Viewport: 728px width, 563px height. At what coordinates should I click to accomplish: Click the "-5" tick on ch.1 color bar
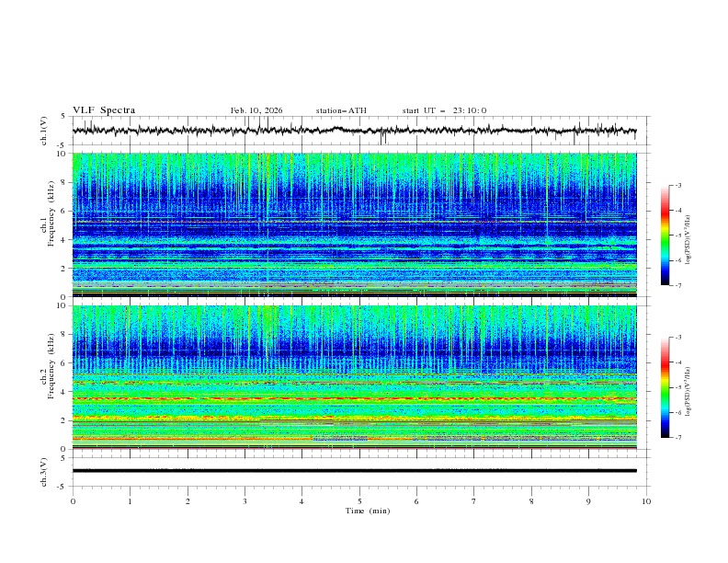[678, 236]
